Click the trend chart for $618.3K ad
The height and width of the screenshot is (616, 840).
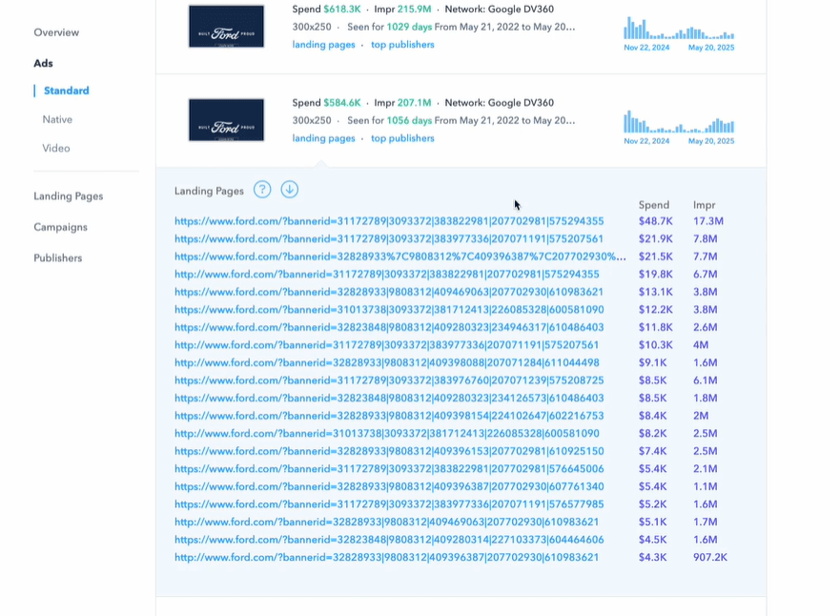pyautogui.click(x=678, y=29)
